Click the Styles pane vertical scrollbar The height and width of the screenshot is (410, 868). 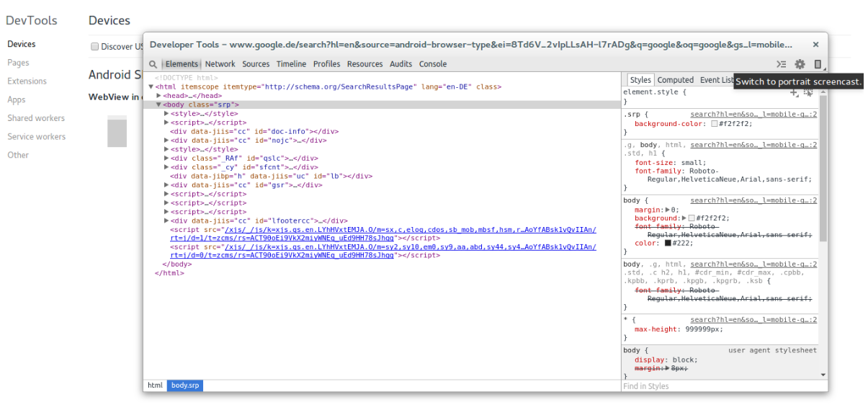tap(823, 169)
